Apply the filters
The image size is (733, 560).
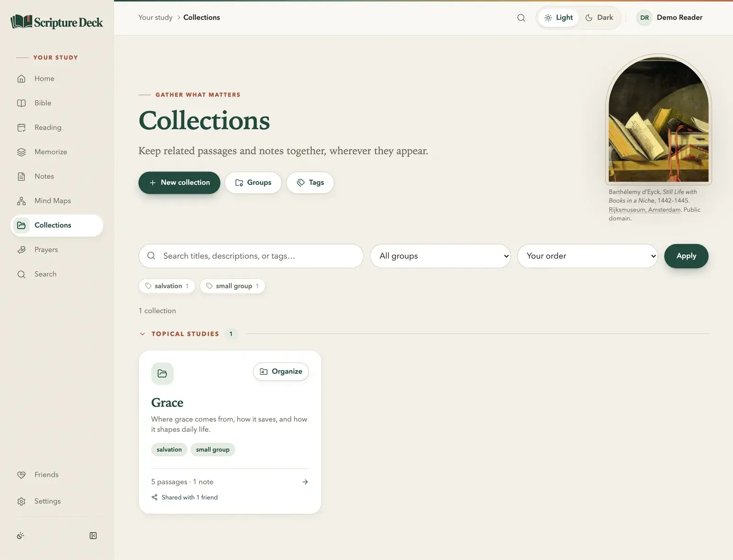pos(686,256)
